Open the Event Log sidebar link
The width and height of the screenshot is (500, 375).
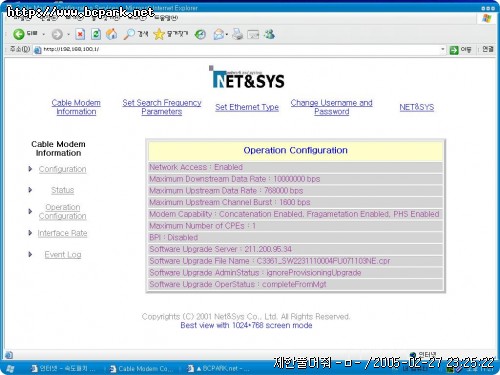(x=63, y=255)
